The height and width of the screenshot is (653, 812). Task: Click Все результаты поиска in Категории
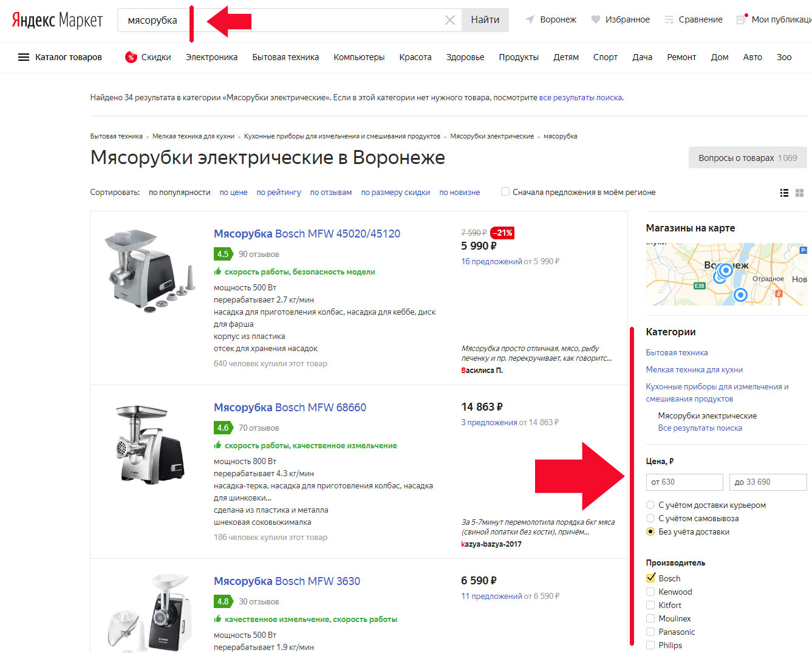(x=700, y=428)
